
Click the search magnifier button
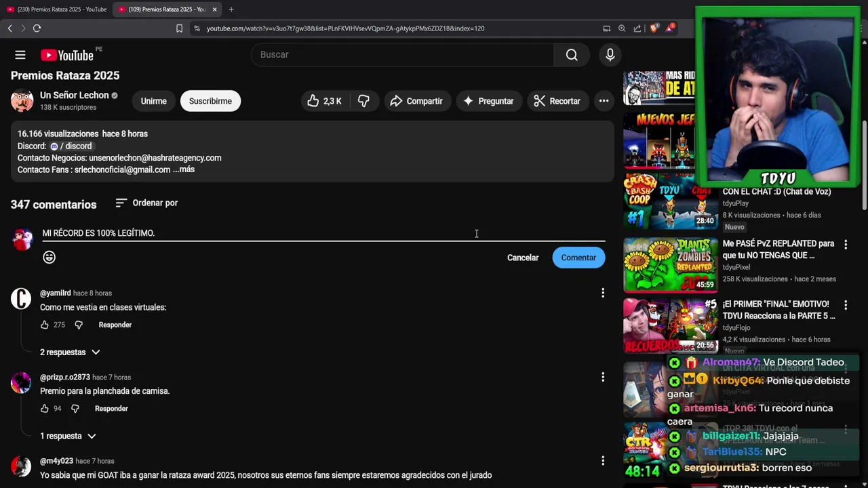[572, 55]
